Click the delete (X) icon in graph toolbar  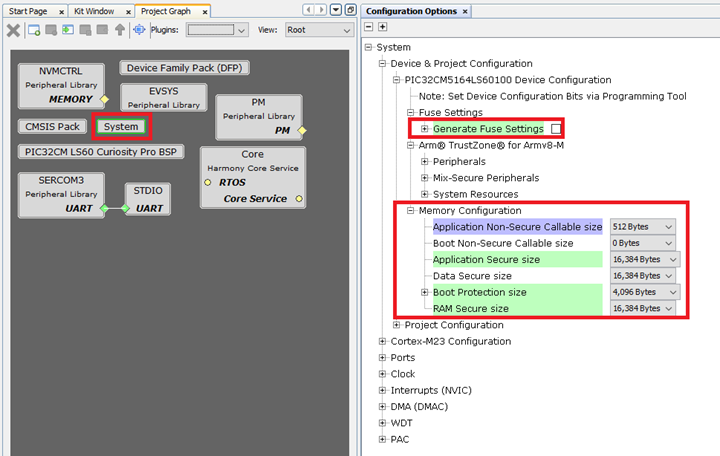pyautogui.click(x=13, y=30)
